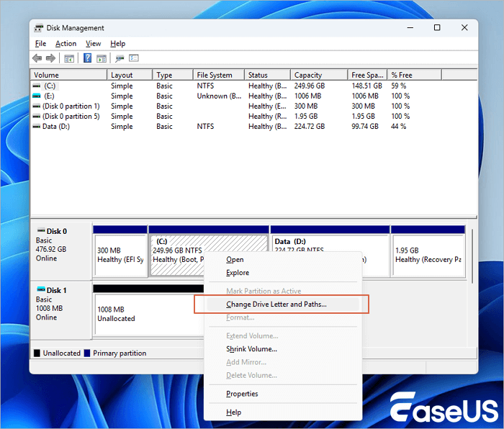Select the E: drive icon in volume list
This screenshot has height=429, width=504.
(x=37, y=96)
